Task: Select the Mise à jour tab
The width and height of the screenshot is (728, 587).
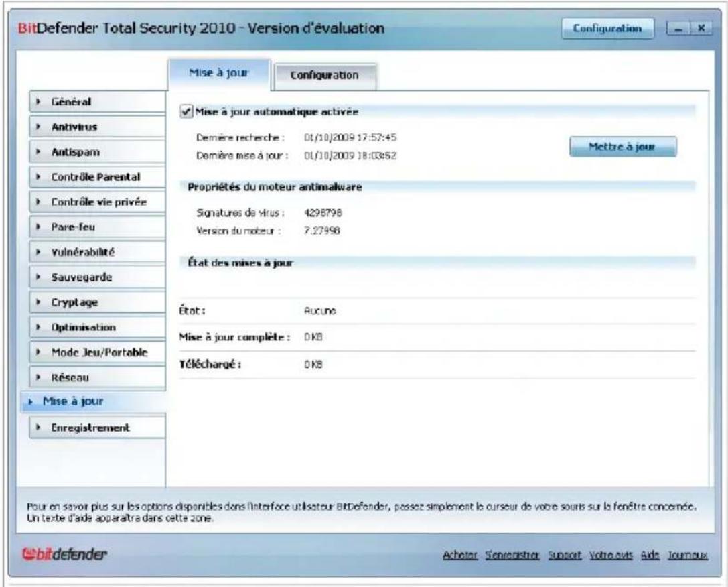Action: (219, 73)
